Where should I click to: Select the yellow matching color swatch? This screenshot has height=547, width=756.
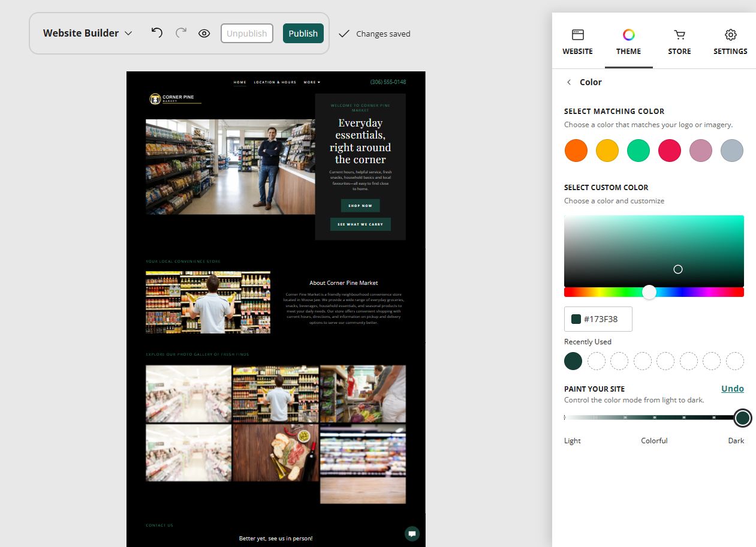point(607,151)
